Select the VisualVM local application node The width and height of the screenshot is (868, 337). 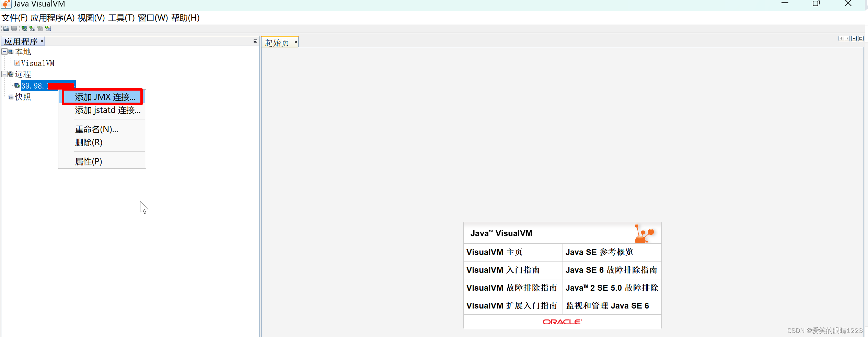[38, 63]
